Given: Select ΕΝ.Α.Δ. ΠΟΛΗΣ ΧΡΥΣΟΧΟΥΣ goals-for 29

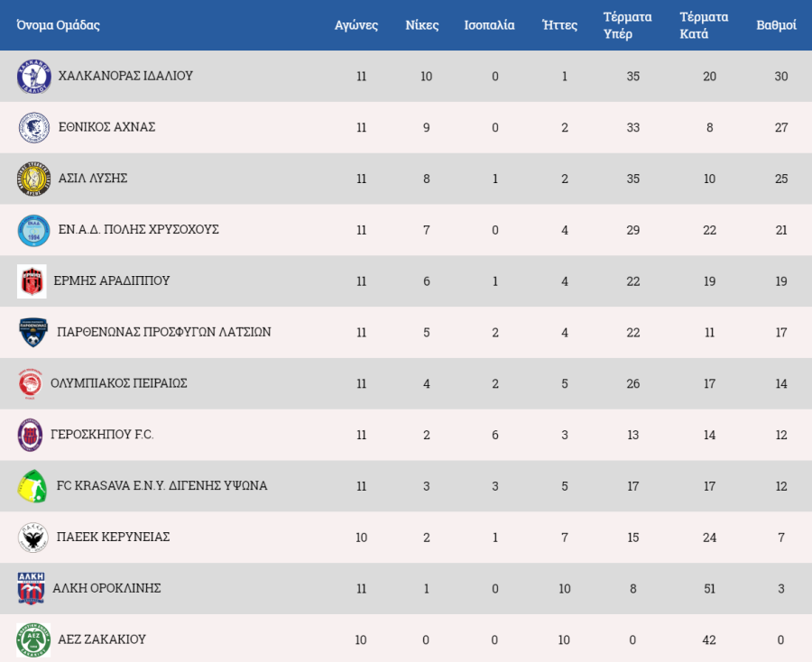Looking at the screenshot, I should [632, 230].
